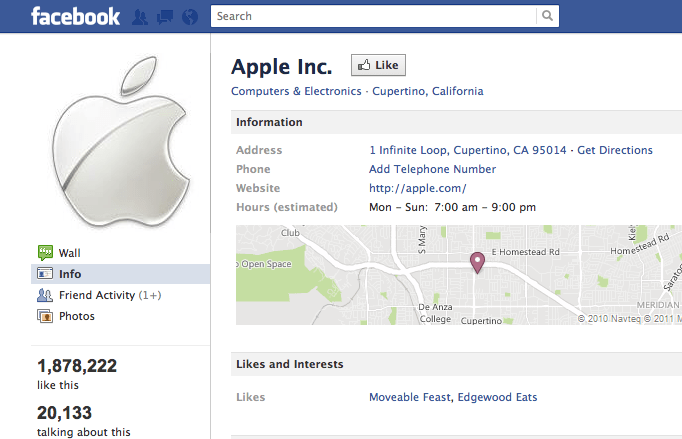This screenshot has width=682, height=439.
Task: Click the map location pin marker
Action: pyautogui.click(x=477, y=262)
